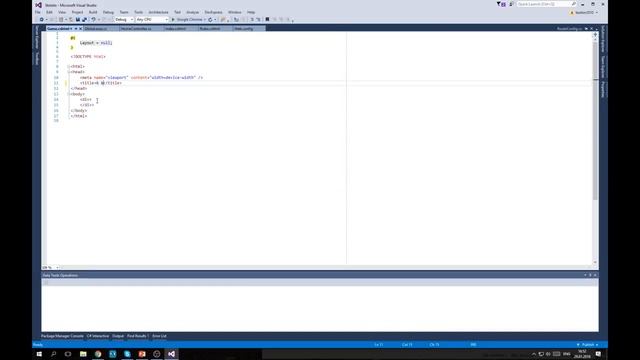The height and width of the screenshot is (360, 640).
Task: Start debugging with Google Chrome button
Action: [x=187, y=20]
